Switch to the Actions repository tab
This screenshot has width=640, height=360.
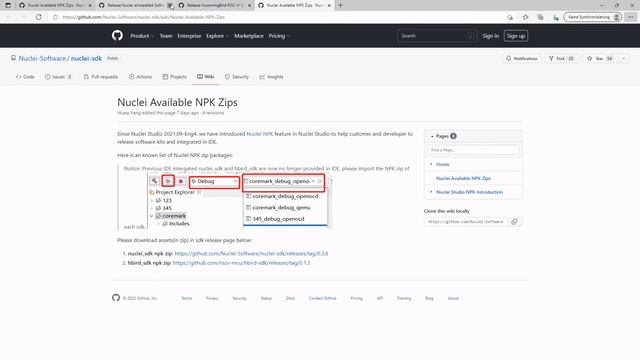[x=140, y=77]
